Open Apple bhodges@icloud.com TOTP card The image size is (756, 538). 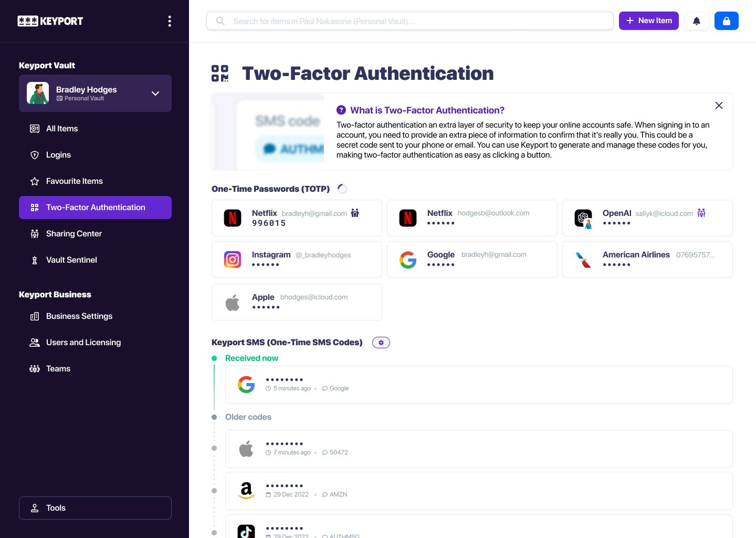click(297, 302)
